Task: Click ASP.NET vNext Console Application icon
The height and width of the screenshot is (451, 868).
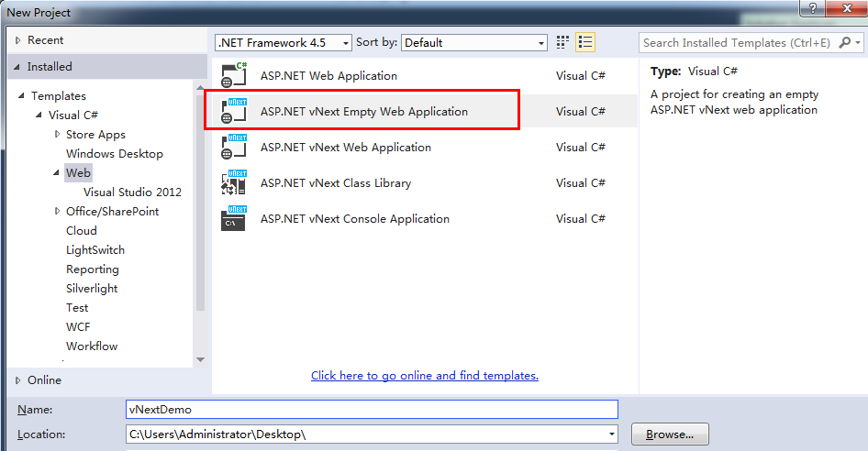Action: point(234,218)
